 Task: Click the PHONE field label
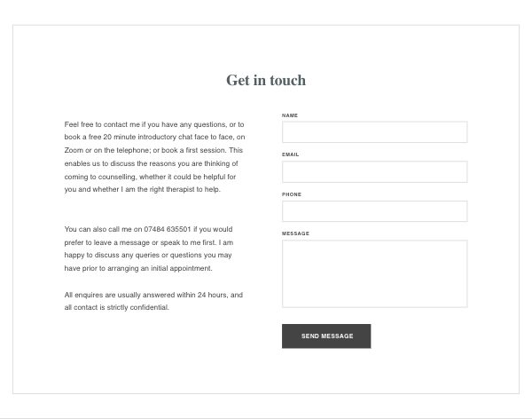click(292, 194)
